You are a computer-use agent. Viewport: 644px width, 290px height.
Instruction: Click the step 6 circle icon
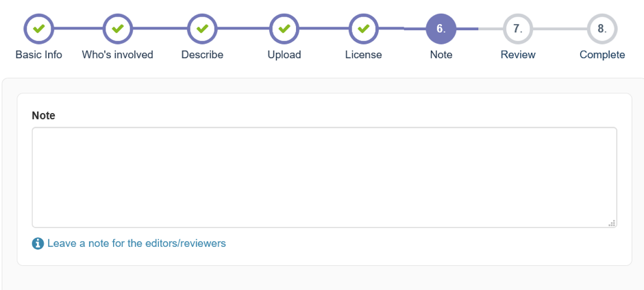441,29
